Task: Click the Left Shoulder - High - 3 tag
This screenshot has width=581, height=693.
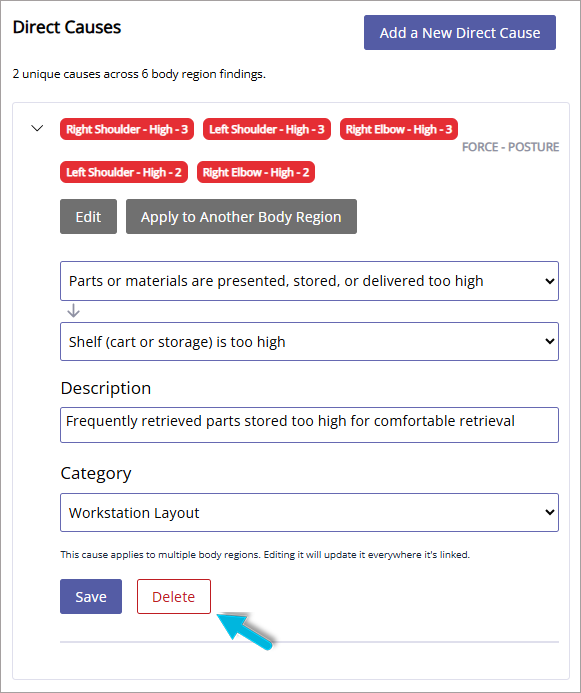Action: (267, 129)
